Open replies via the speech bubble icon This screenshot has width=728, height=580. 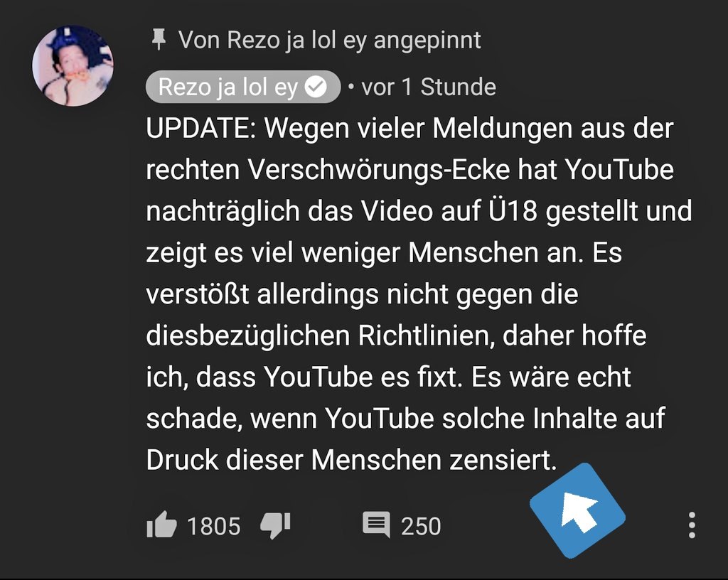376,525
